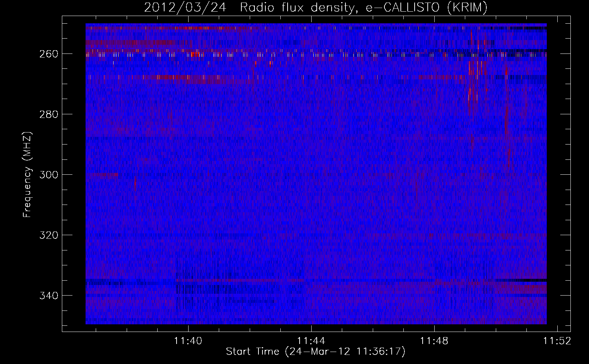Image resolution: width=589 pixels, height=364 pixels.
Task: Click the 320 frequency tick label
Action: coord(49,235)
